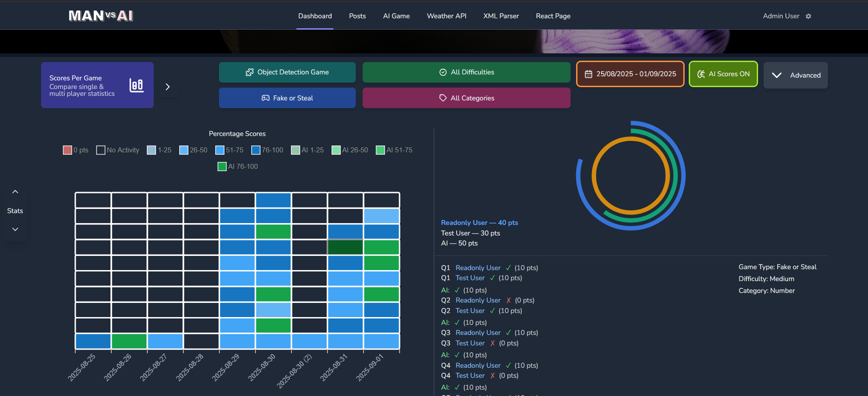This screenshot has height=396, width=868.
Task: Click the MAN vs AI logo
Action: click(x=101, y=16)
